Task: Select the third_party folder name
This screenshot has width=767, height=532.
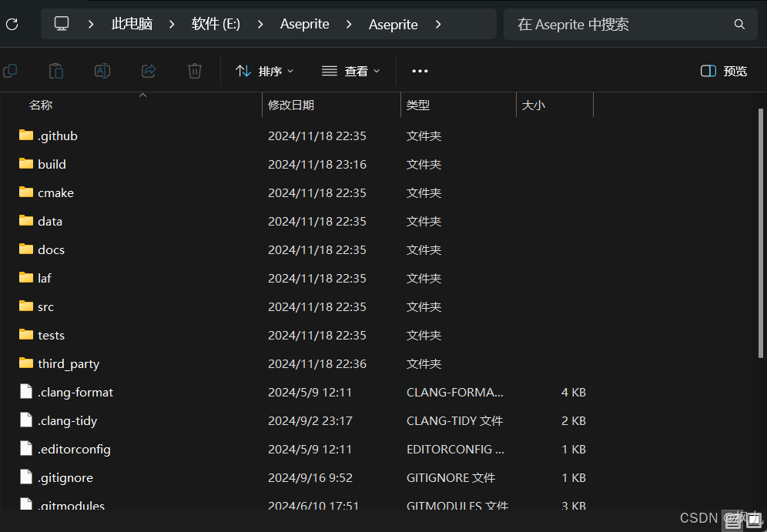Action: click(69, 364)
